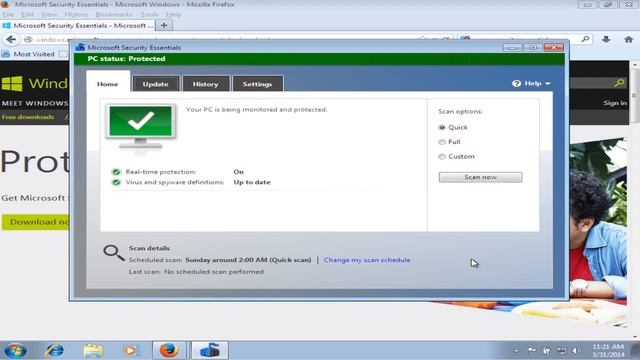640x360 pixels.
Task: Select the Full scan option
Action: click(x=442, y=142)
